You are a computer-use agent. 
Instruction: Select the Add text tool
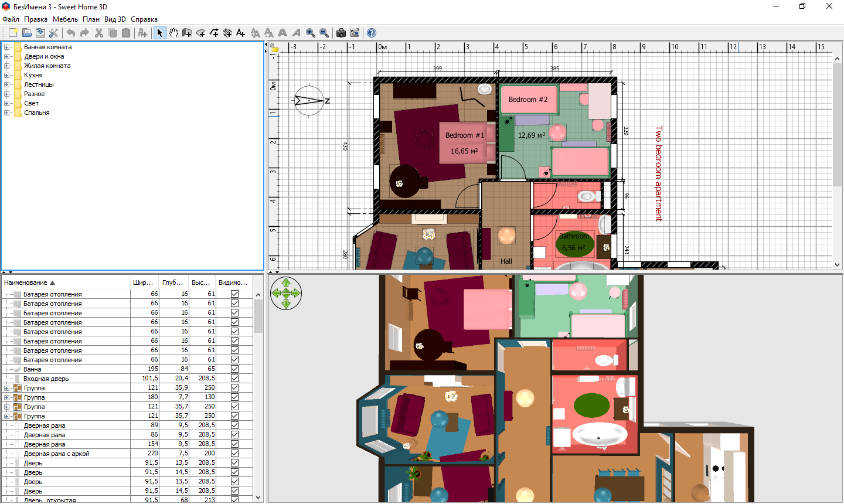pyautogui.click(x=240, y=33)
